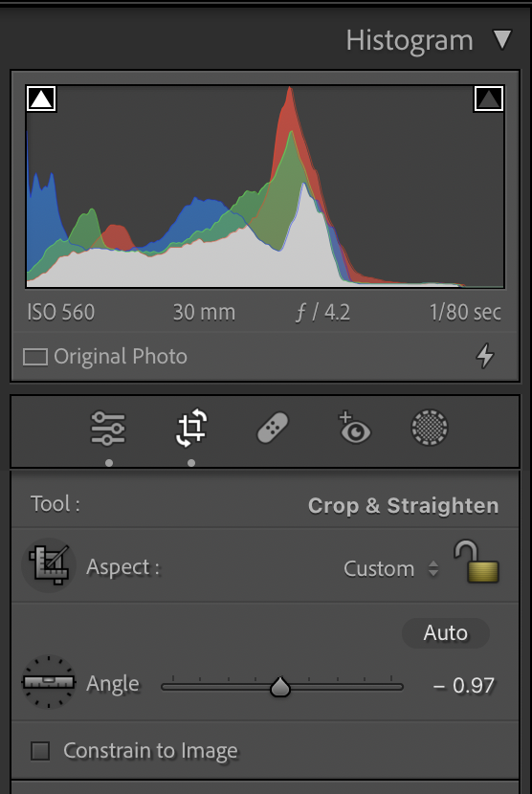Toggle the aspect ratio padlock

477,562
